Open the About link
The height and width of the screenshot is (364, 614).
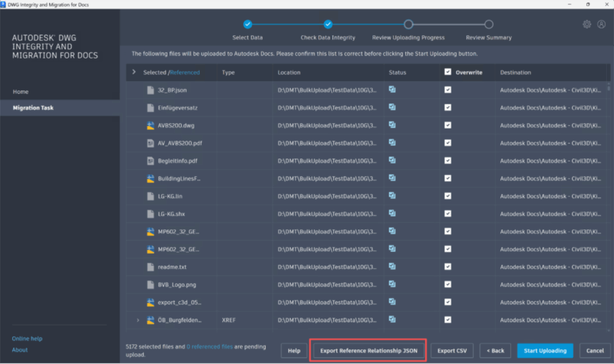[x=20, y=350]
